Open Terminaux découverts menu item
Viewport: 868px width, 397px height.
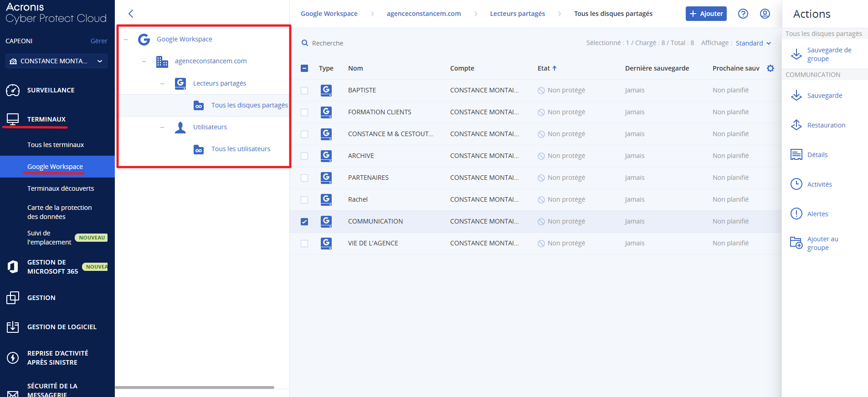[x=61, y=188]
